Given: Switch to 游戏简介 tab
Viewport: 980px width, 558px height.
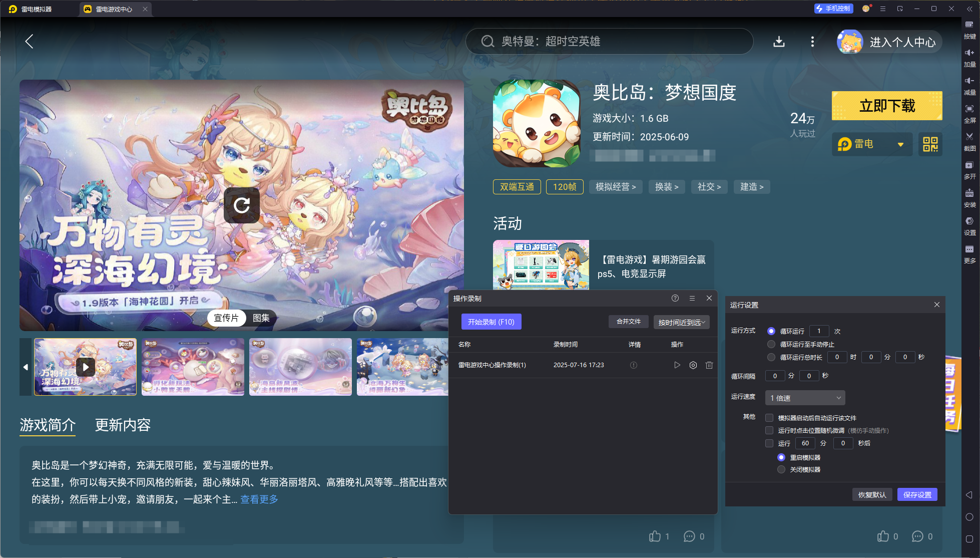Looking at the screenshot, I should coord(48,425).
